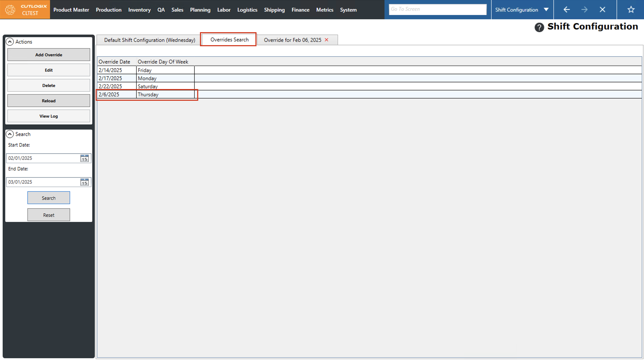Open Start Date calendar picker icon
The height and width of the screenshot is (360, 644).
85,158
